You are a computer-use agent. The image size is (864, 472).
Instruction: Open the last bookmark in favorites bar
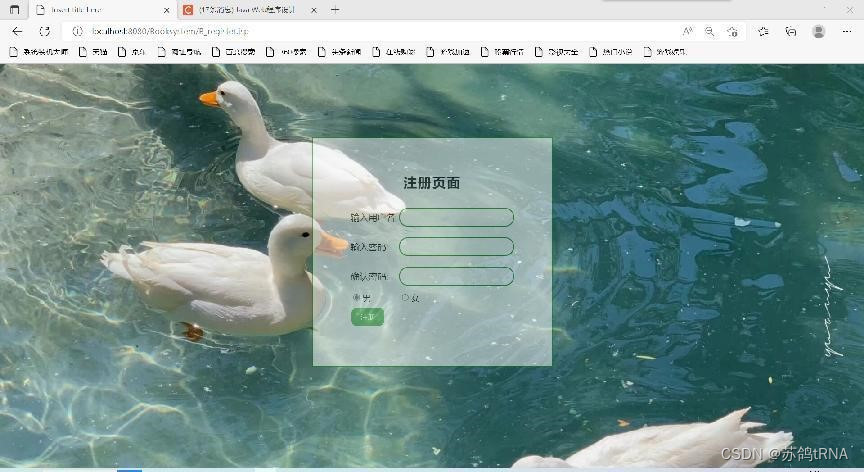pos(665,52)
